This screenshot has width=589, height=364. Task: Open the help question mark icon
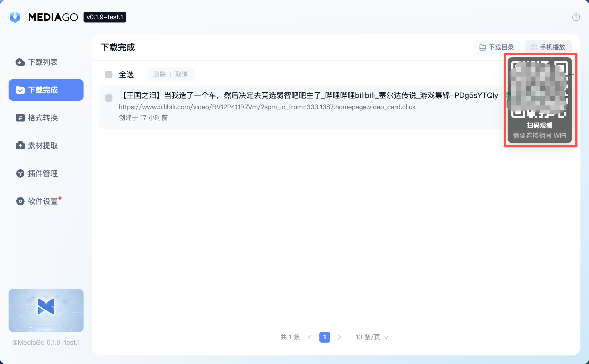[x=576, y=17]
